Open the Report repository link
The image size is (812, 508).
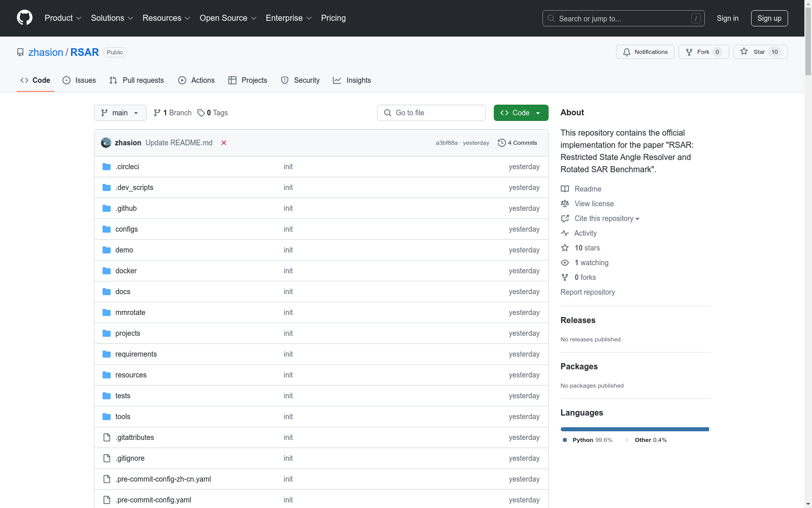pyautogui.click(x=588, y=292)
